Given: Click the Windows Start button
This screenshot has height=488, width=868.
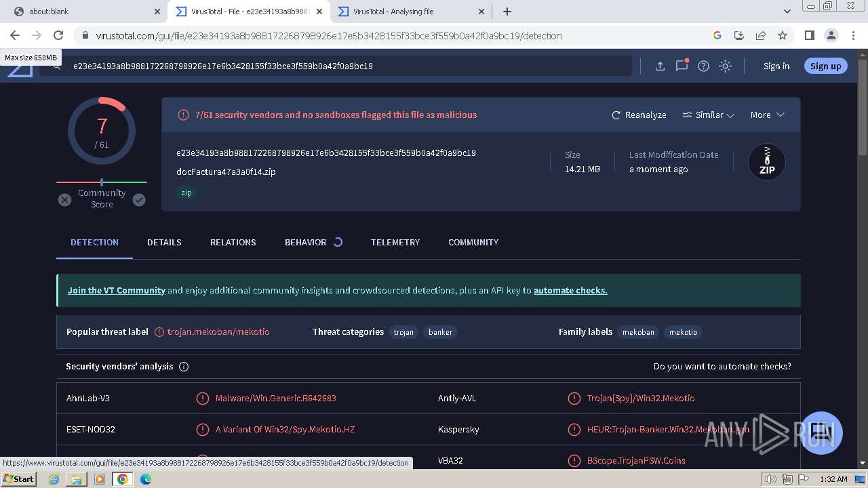Looking at the screenshot, I should coord(18,479).
